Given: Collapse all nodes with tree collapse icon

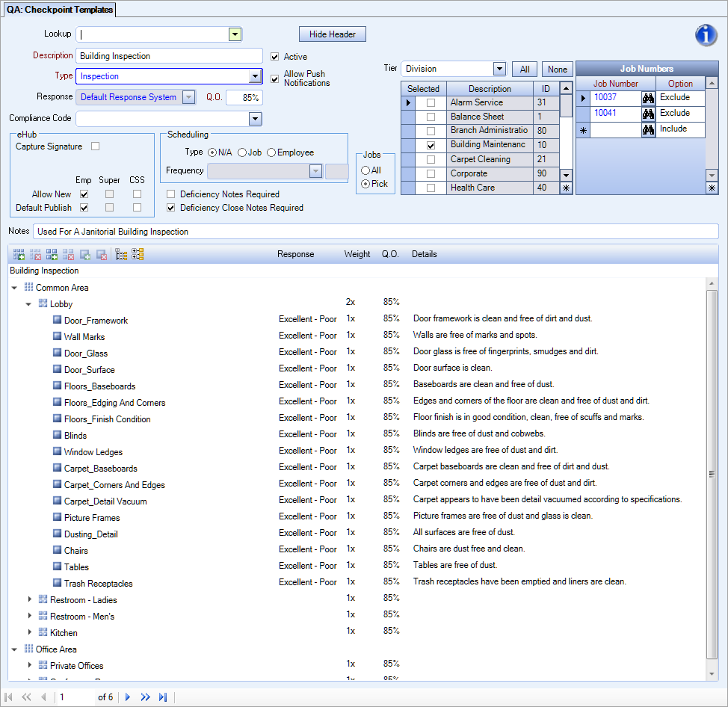Looking at the screenshot, I should [120, 254].
